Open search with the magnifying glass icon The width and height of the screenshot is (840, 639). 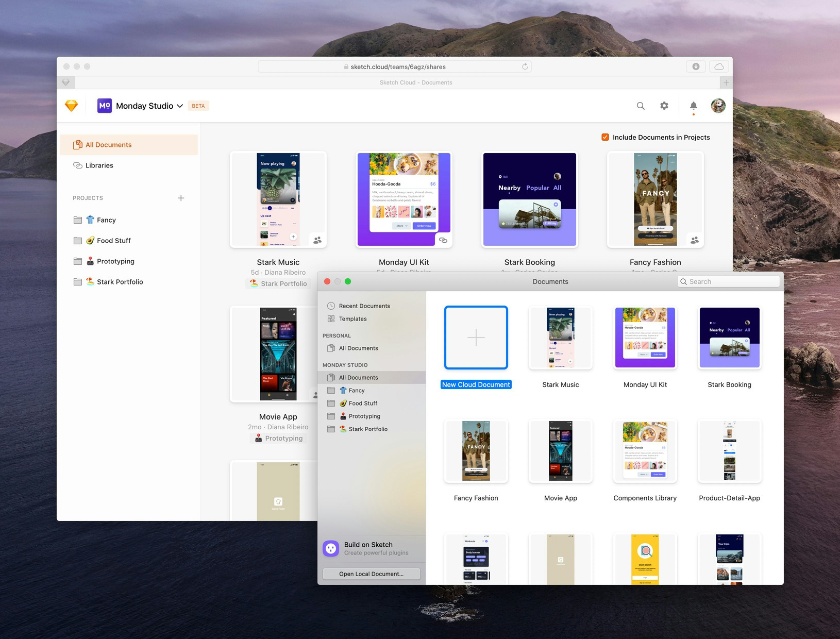[641, 106]
